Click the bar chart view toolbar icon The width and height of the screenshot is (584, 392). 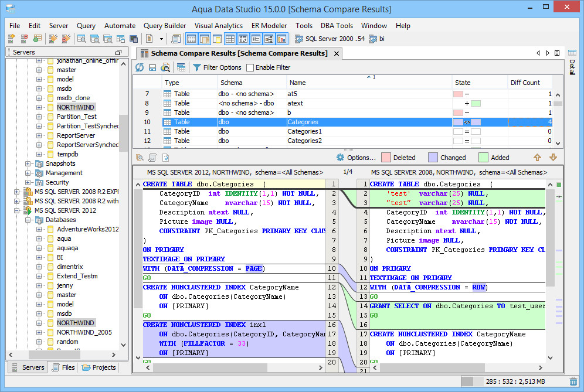point(282,38)
